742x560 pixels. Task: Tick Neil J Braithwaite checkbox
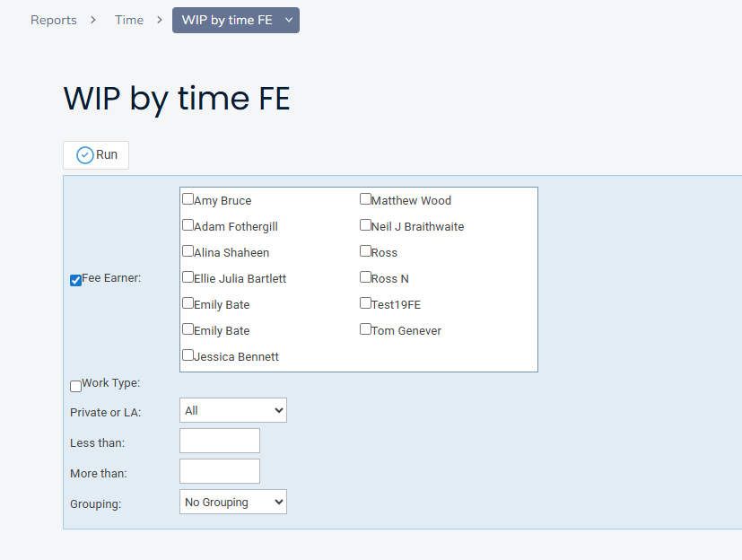366,225
